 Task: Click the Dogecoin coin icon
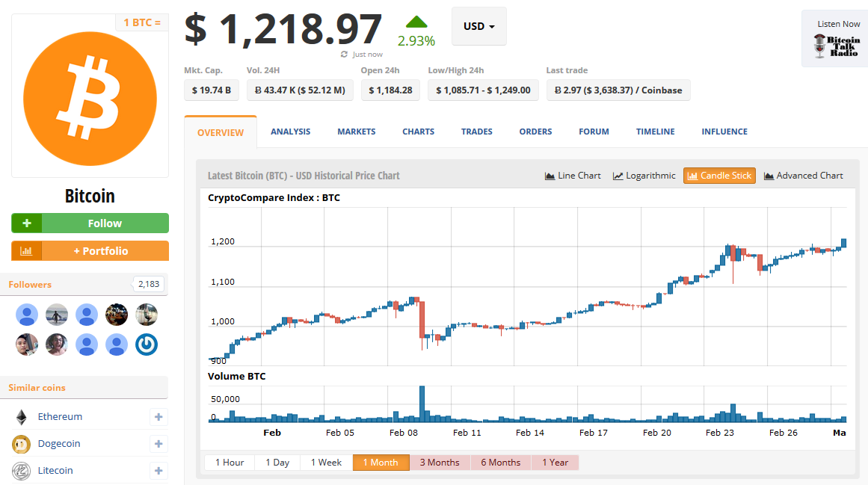(x=21, y=444)
